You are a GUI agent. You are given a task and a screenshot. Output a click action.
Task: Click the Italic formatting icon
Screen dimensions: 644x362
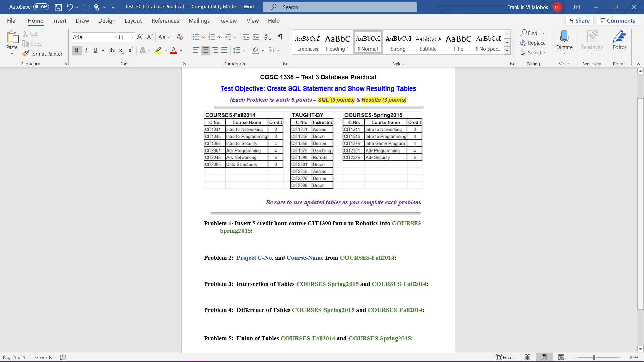click(86, 50)
